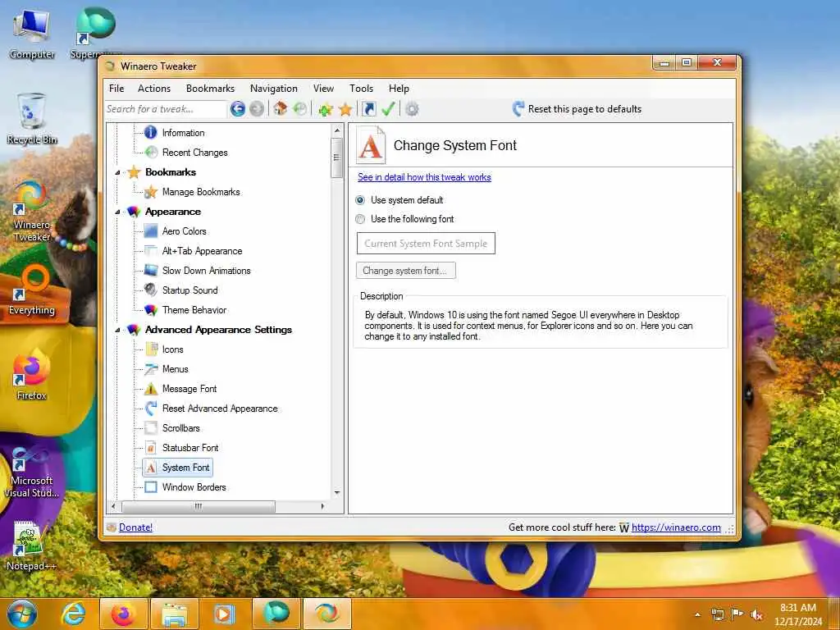This screenshot has height=630, width=840.
Task: Open the https://winaero.com link
Action: 676,527
